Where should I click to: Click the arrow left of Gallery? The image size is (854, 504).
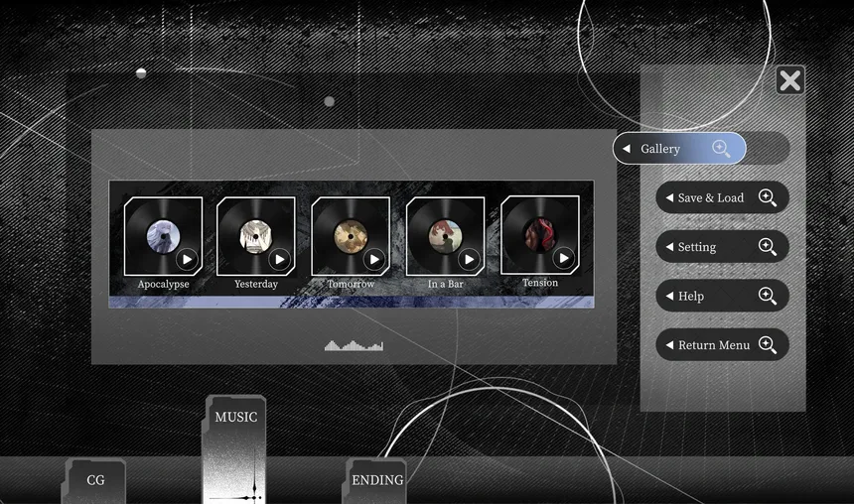coord(627,148)
